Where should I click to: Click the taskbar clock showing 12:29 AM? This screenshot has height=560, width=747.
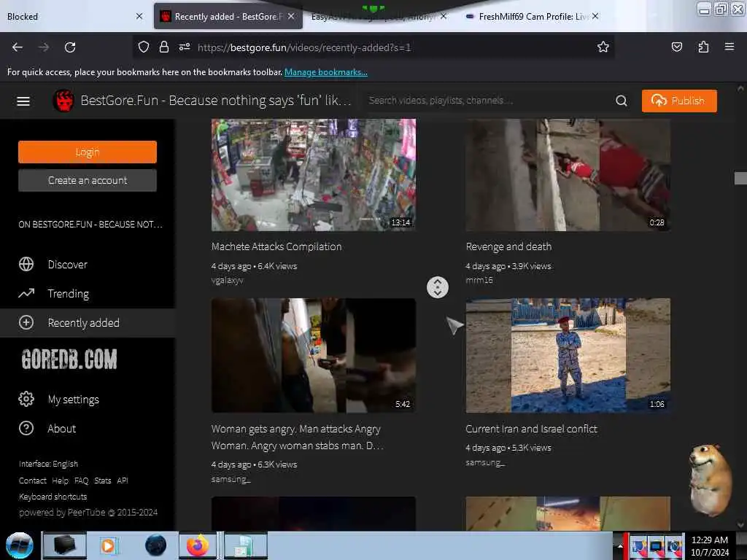click(709, 545)
